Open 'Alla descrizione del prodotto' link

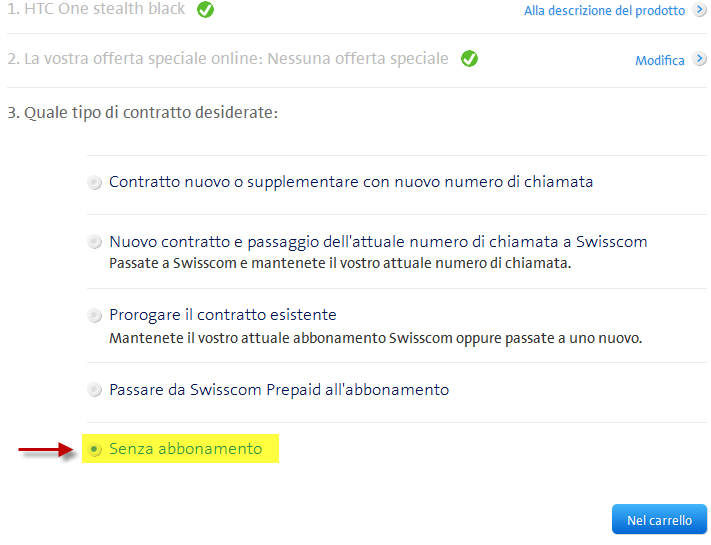click(x=604, y=11)
